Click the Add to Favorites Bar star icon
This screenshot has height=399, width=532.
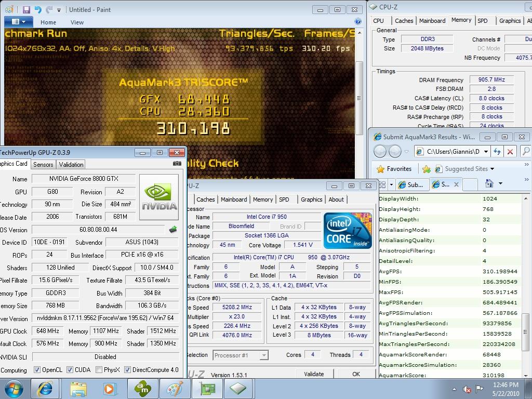pyautogui.click(x=427, y=169)
